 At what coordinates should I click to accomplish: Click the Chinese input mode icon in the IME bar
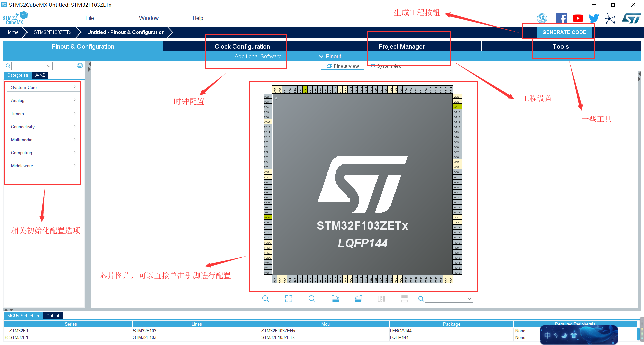pos(547,335)
